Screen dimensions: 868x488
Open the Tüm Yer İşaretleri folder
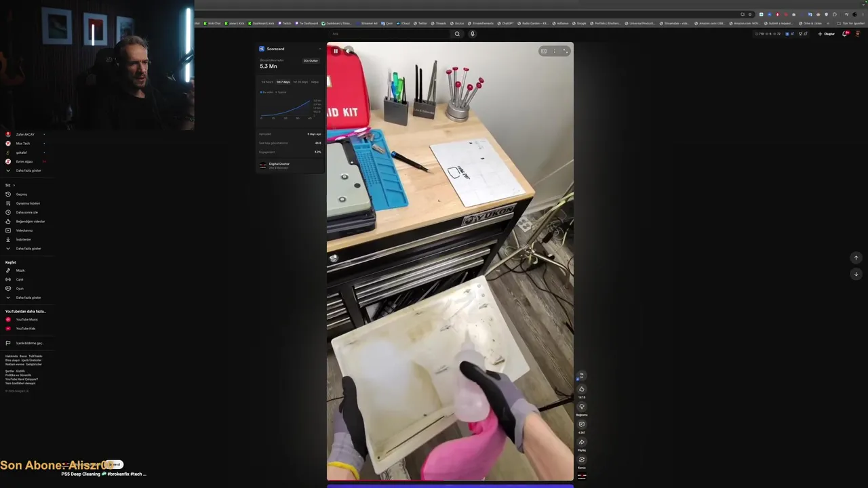click(851, 23)
